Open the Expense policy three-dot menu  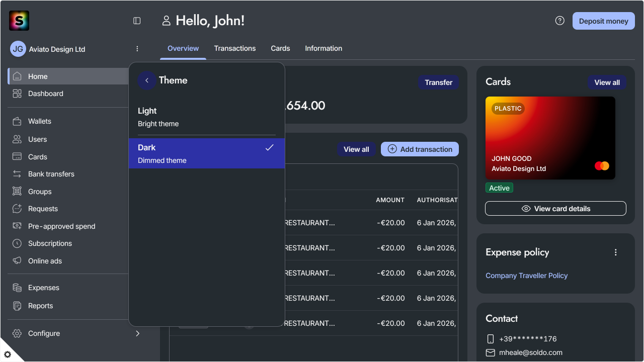[615, 252]
